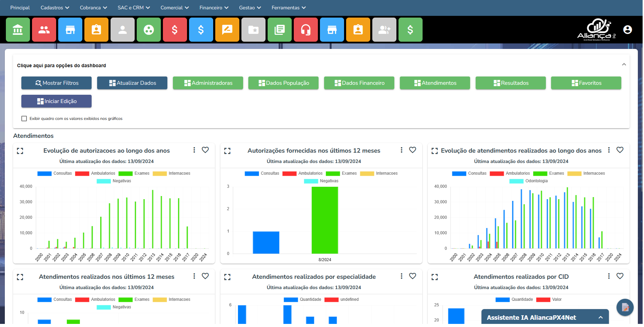Open the gray starred folder shortcut
This screenshot has height=327, width=644.
tap(253, 30)
